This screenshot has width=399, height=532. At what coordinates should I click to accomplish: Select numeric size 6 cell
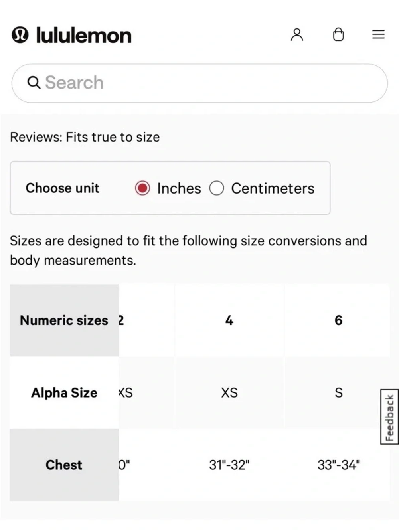(338, 320)
